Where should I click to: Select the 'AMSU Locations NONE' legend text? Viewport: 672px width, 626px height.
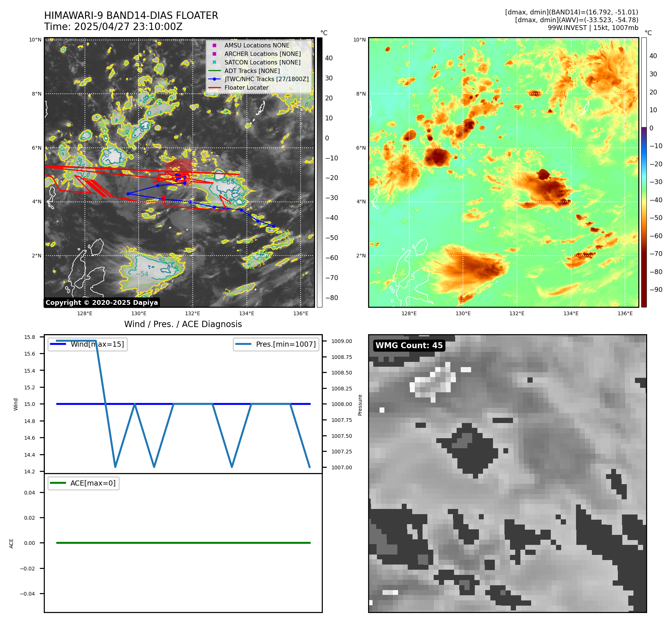(x=257, y=45)
